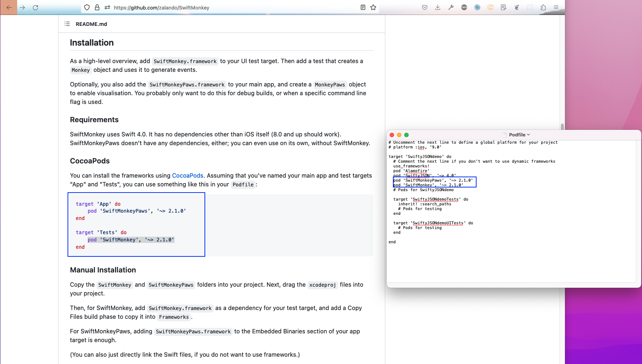
Task: Open the Extensions puzzle piece menu
Action: pyautogui.click(x=543, y=7)
